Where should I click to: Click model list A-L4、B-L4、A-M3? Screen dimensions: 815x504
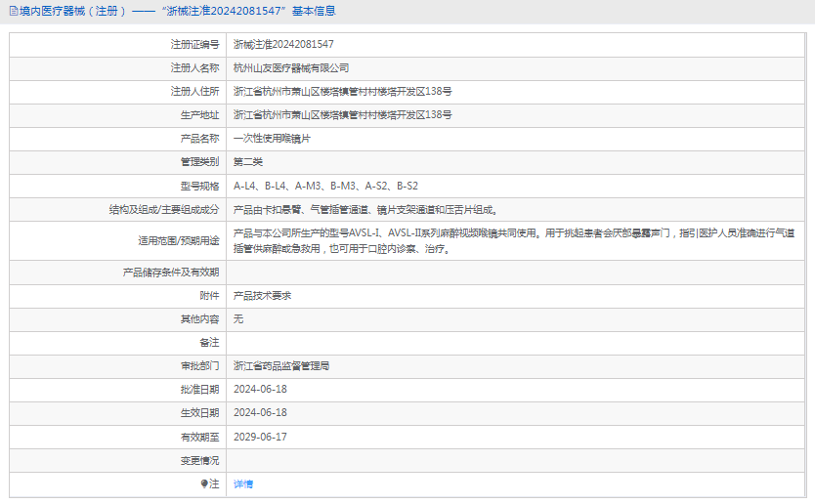click(x=325, y=186)
